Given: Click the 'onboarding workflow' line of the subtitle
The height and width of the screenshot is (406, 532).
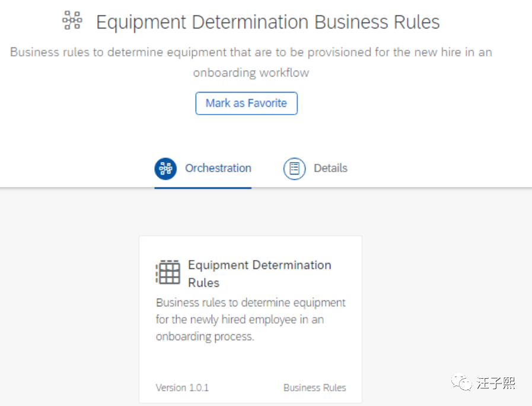Looking at the screenshot, I should pos(251,73).
